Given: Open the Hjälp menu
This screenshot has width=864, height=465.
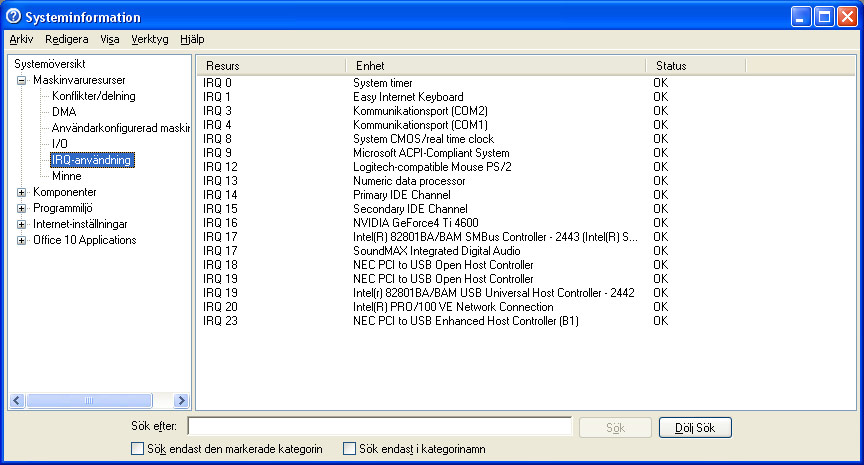Looking at the screenshot, I should tap(192, 39).
